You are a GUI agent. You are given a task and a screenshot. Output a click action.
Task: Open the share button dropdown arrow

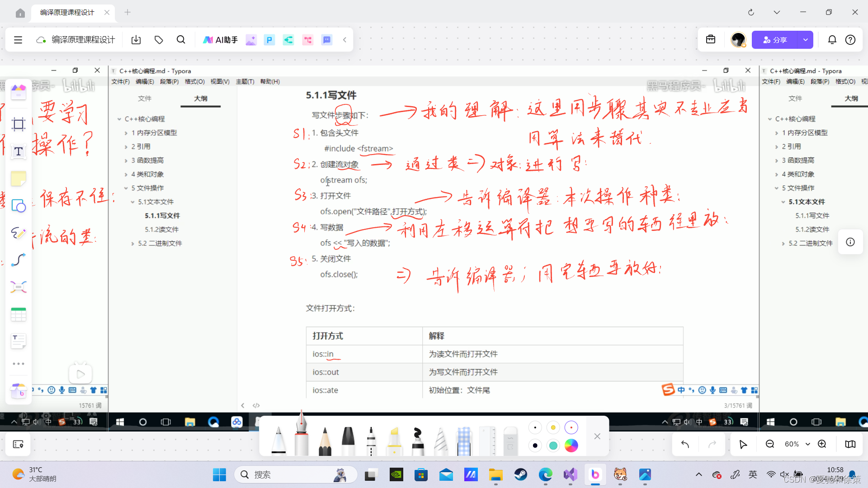click(x=805, y=40)
